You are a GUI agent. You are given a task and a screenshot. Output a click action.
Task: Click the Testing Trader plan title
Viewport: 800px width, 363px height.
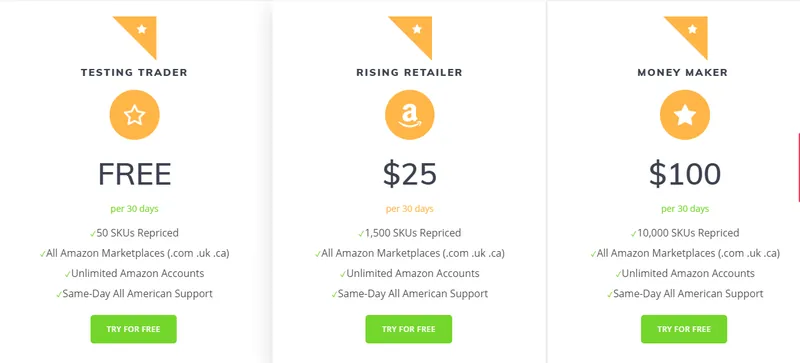point(134,72)
